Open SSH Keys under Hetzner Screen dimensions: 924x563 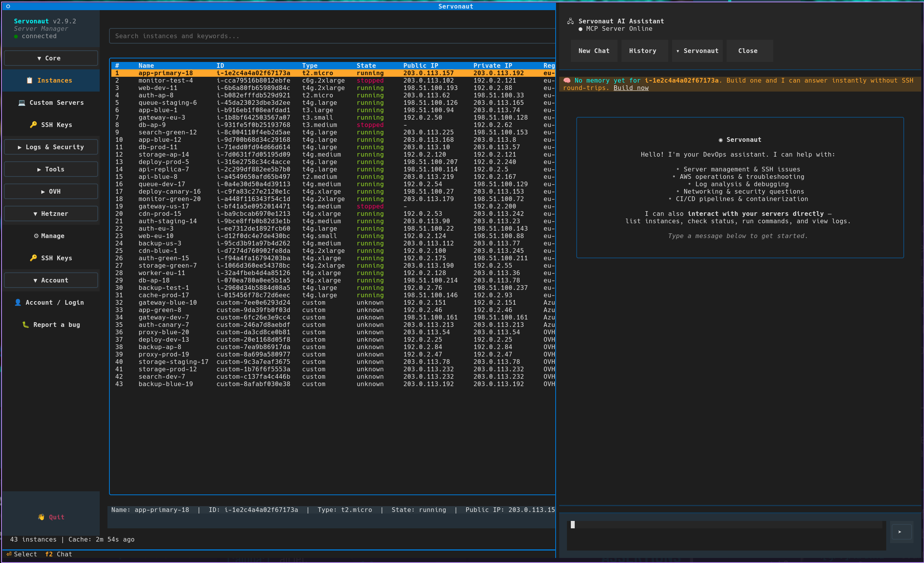[51, 258]
